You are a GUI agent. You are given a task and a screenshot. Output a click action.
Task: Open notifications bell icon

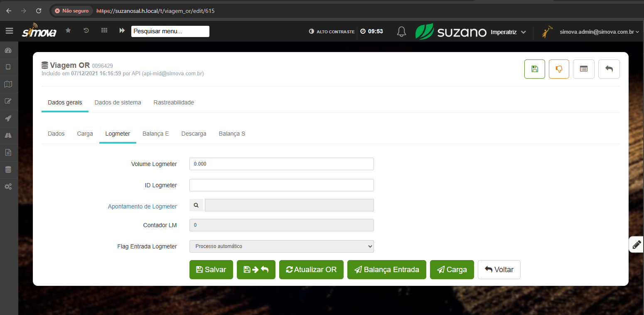[x=401, y=32]
